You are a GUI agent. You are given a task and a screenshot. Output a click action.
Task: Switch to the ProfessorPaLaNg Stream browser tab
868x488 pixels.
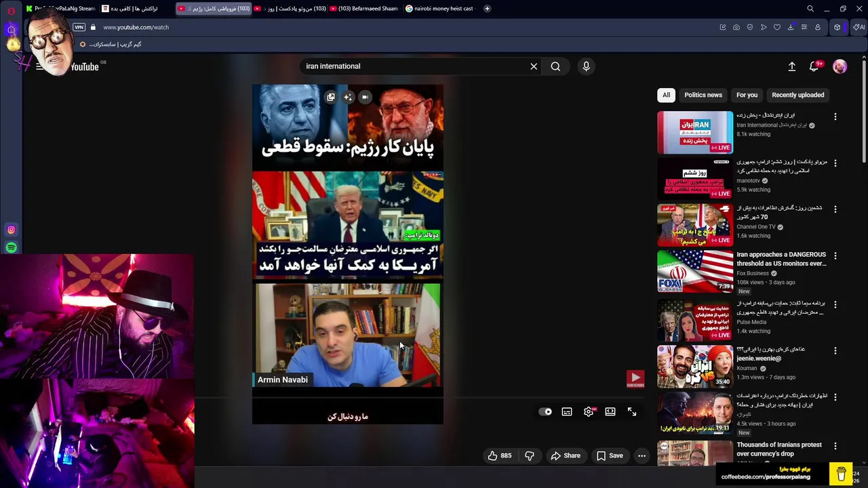click(x=60, y=9)
